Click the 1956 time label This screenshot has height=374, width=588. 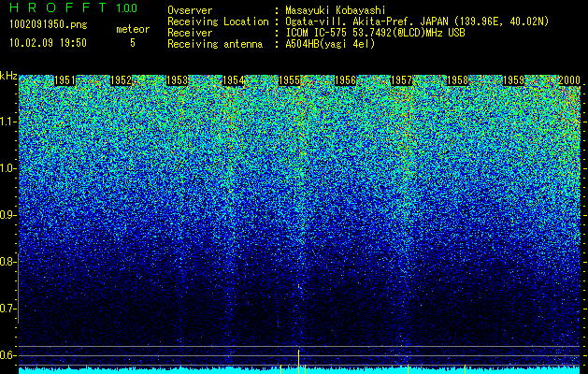click(x=345, y=80)
